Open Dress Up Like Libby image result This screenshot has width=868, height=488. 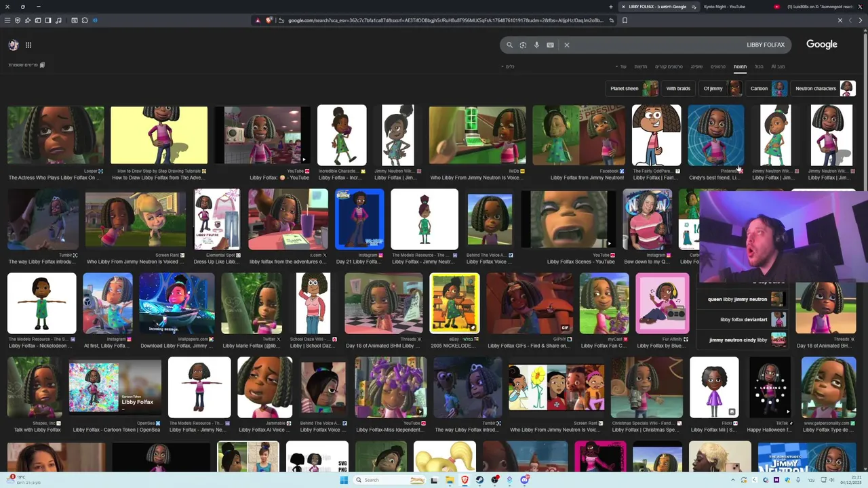click(x=217, y=219)
